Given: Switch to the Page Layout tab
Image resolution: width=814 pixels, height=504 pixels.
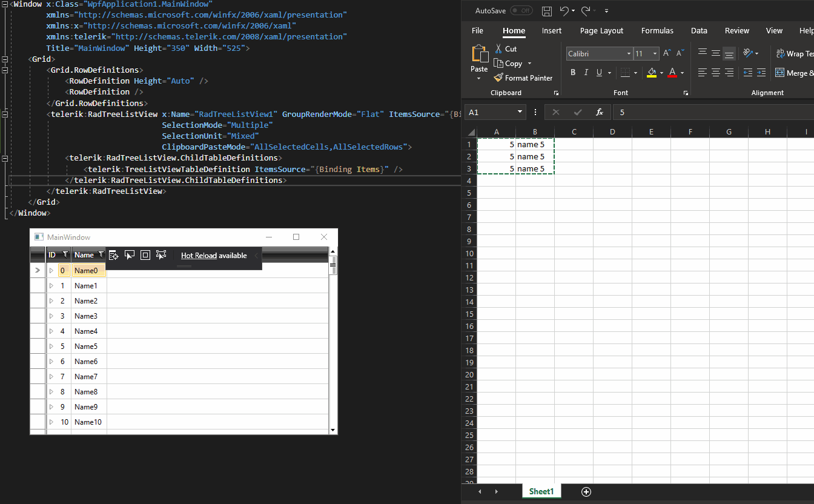Looking at the screenshot, I should 601,31.
